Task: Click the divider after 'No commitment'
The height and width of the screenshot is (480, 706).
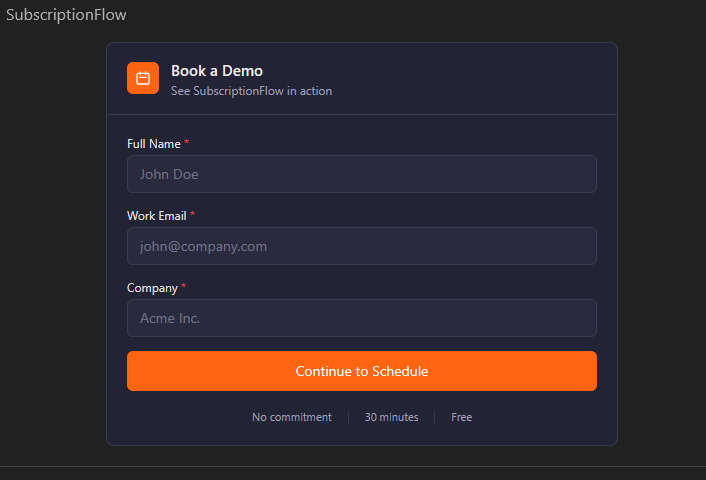Action: pos(348,417)
